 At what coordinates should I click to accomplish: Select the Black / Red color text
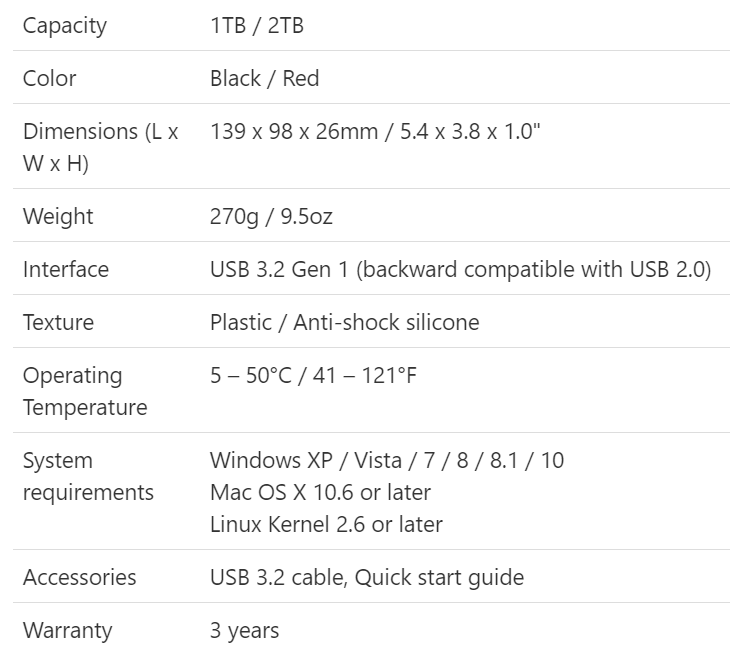coord(264,78)
